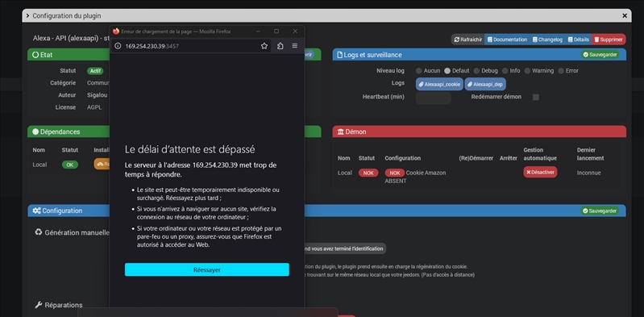Click the Heartbeat (min) input field

(434, 98)
